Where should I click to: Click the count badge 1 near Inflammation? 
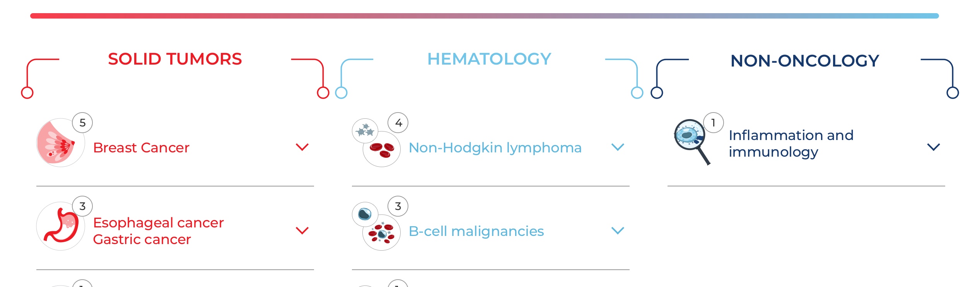click(714, 123)
